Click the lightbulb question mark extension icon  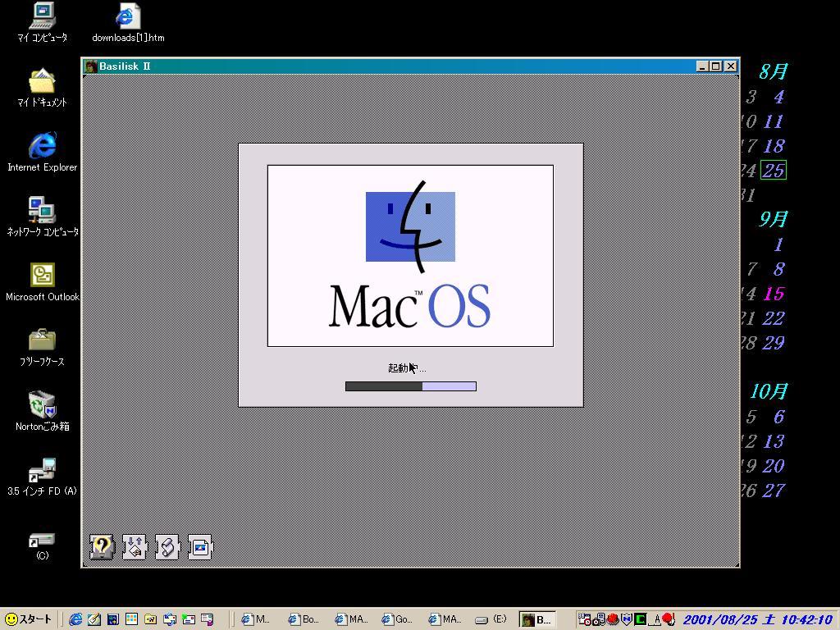click(x=102, y=547)
